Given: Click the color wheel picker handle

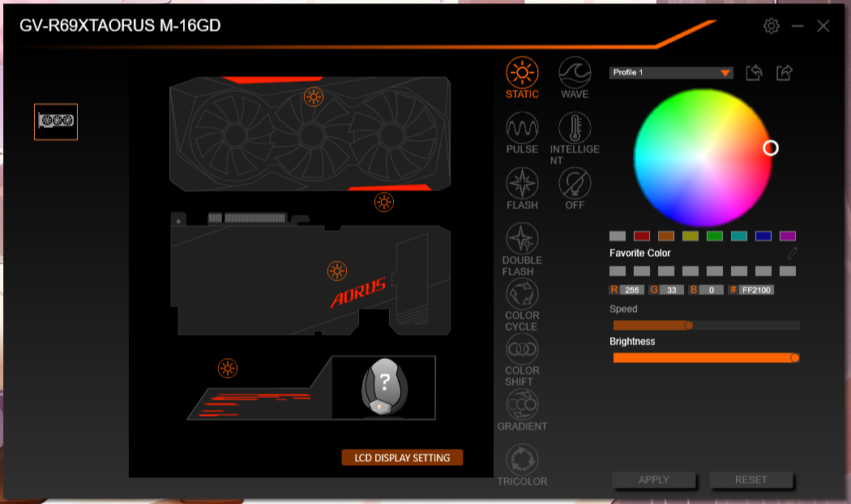Looking at the screenshot, I should (771, 147).
